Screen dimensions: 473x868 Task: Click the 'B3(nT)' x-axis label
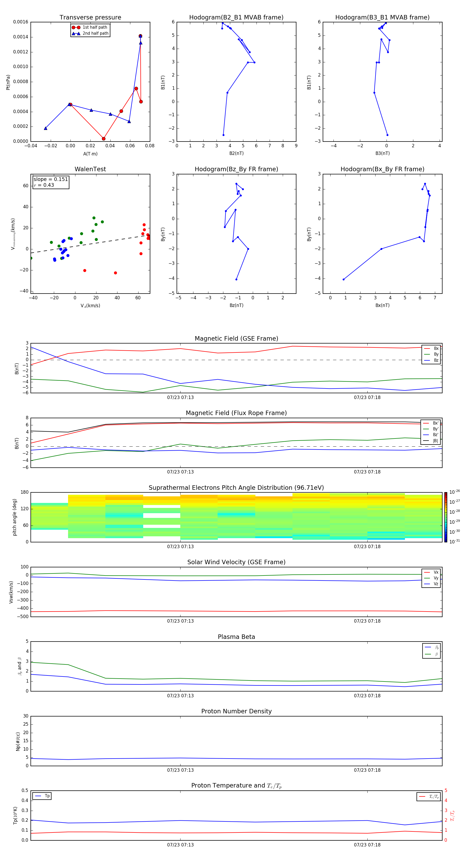coord(382,153)
